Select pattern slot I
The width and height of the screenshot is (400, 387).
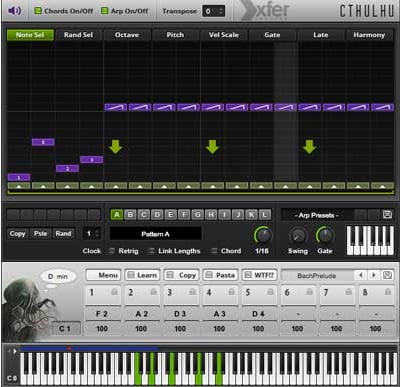coord(224,215)
